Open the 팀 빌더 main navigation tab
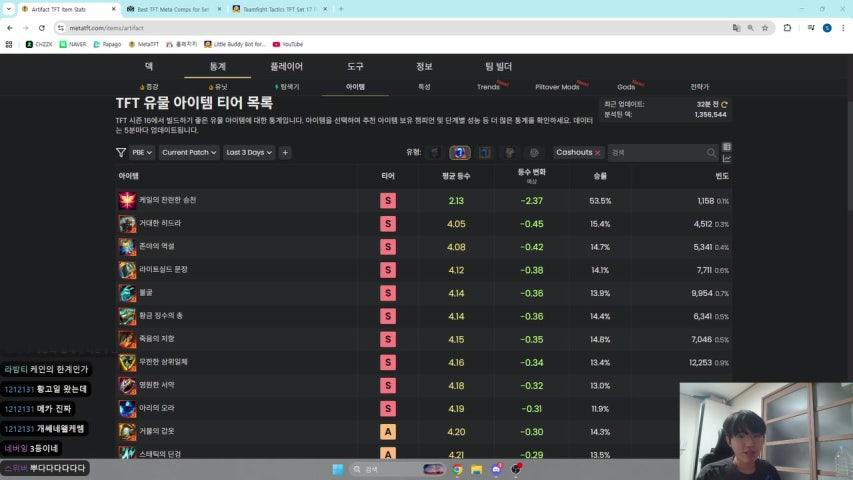 498,66
